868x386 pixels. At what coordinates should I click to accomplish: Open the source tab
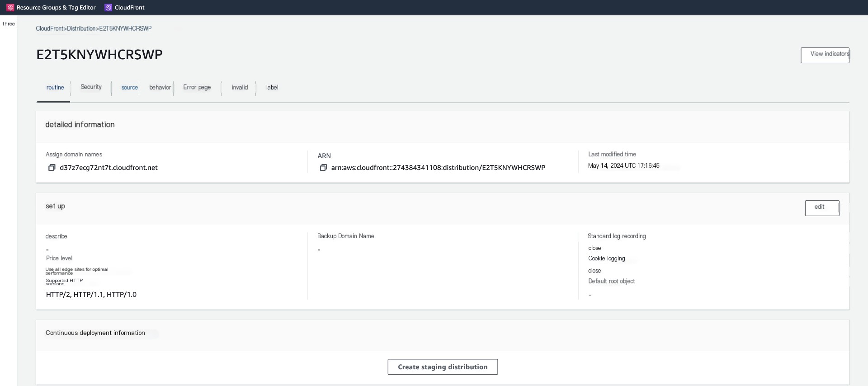(x=130, y=88)
